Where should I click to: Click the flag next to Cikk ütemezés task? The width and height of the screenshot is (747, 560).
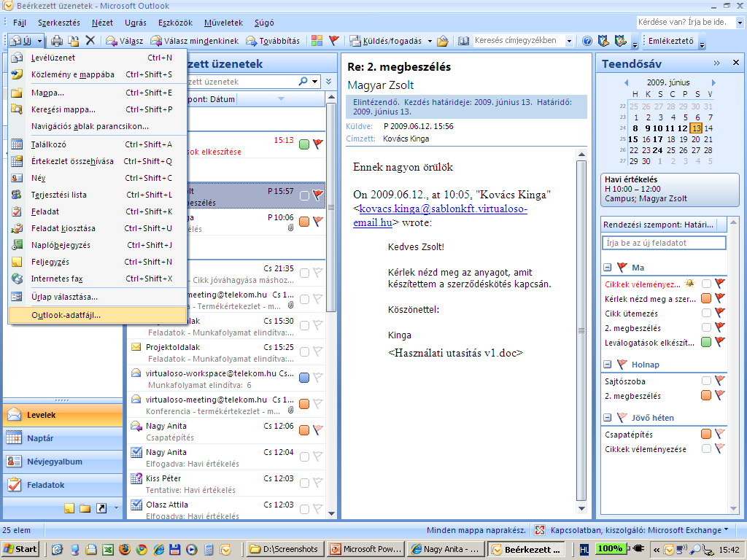point(720,313)
